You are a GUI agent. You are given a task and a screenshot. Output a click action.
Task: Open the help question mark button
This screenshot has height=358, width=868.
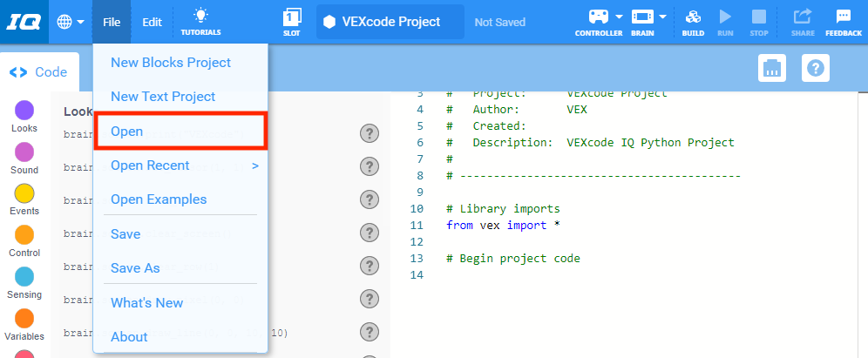pos(816,68)
